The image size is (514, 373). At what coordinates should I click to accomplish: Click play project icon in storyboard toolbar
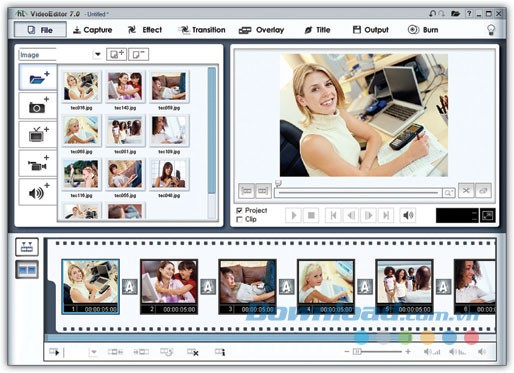tap(55, 352)
